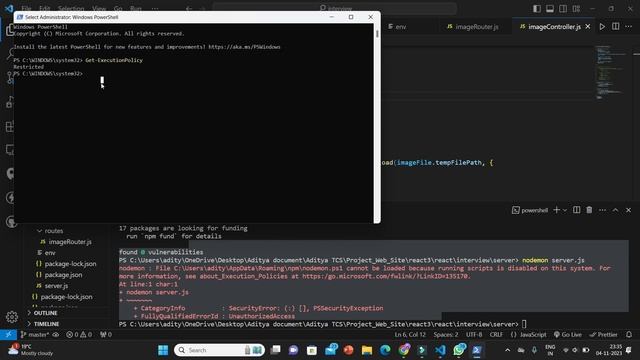Toggle the bottom panel layout icon
The image size is (640, 360).
[x=550, y=9]
